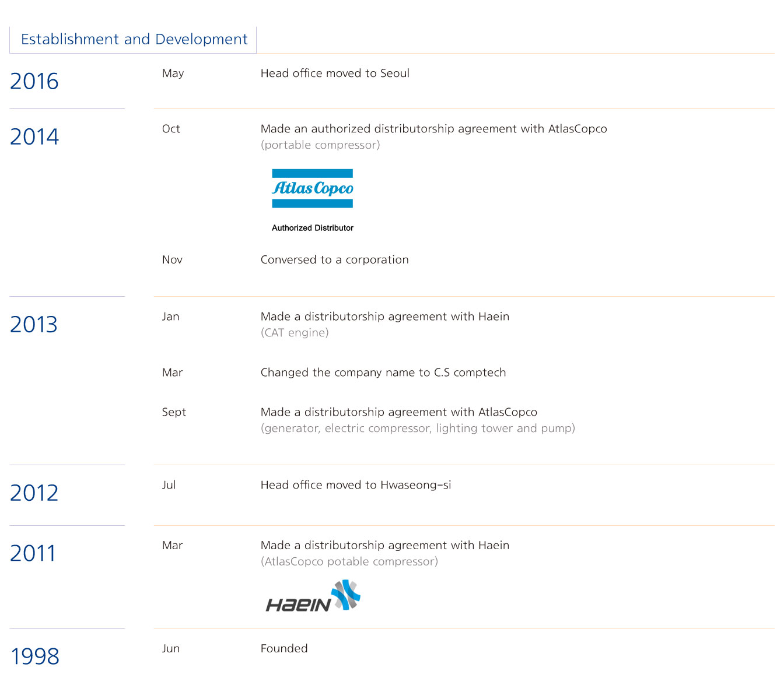Screen dimensions: 784x685
Task: Click the 'Founded' entry
Action: (283, 649)
